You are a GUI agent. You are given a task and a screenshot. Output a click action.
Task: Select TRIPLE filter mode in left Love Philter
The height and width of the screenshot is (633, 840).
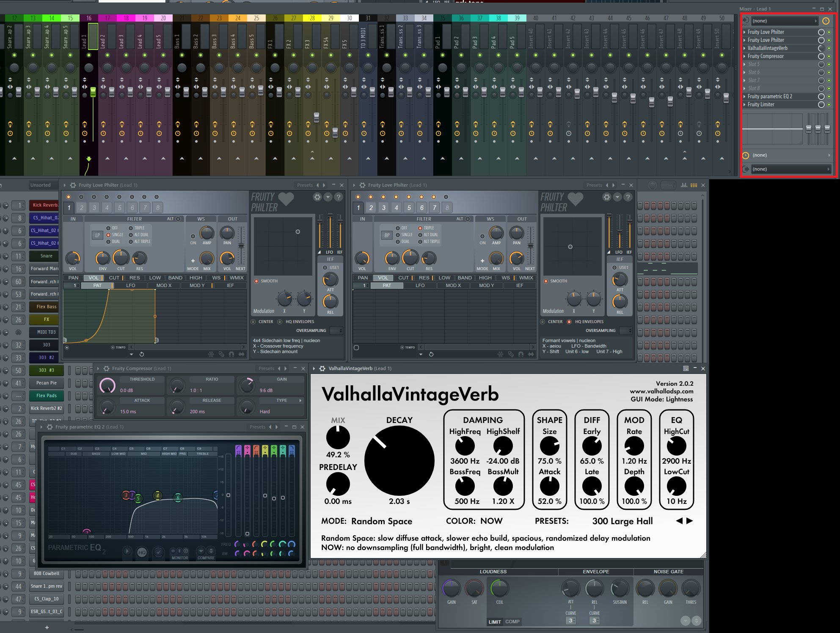click(131, 228)
